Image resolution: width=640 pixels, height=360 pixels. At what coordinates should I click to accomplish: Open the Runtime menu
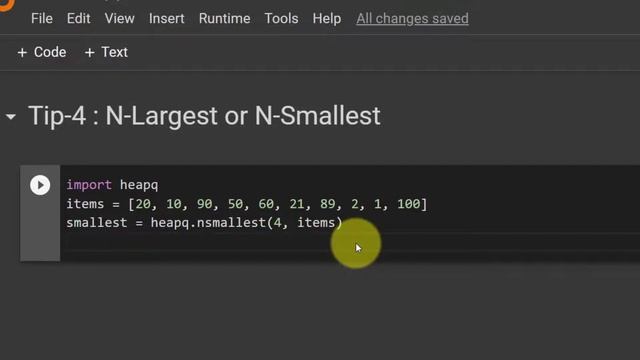[x=224, y=18]
